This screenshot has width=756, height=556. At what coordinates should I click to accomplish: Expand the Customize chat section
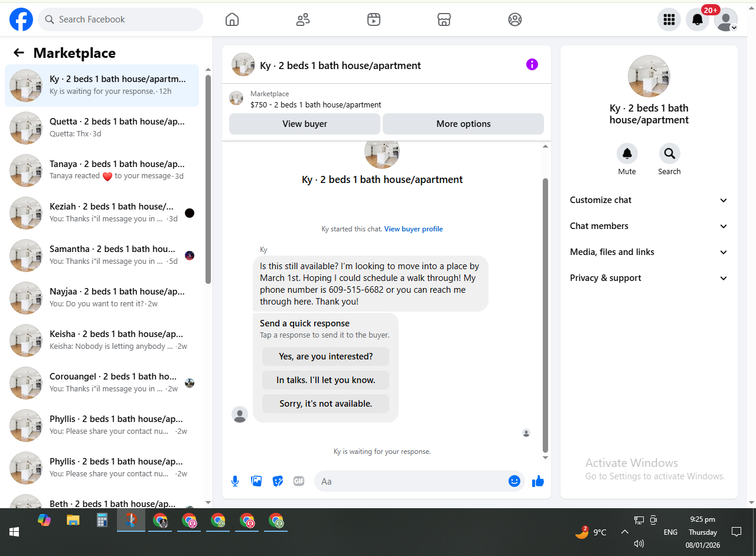tap(649, 200)
